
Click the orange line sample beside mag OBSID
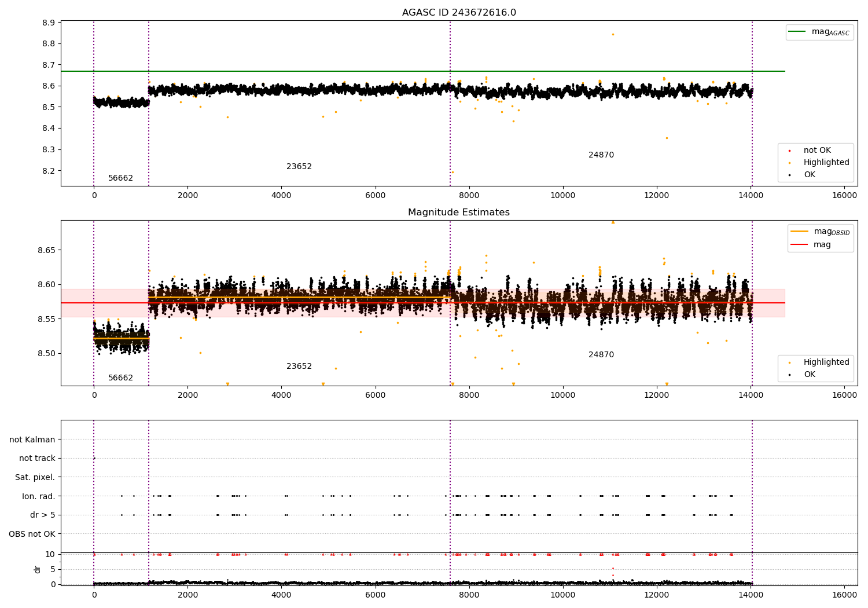tap(799, 231)
